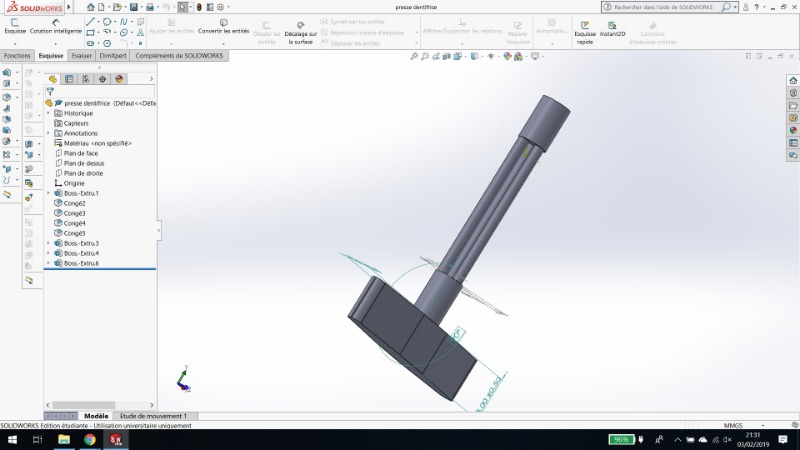Click the print icon in the top toolbar
Viewport: 800px width, 450px height.
[x=151, y=7]
